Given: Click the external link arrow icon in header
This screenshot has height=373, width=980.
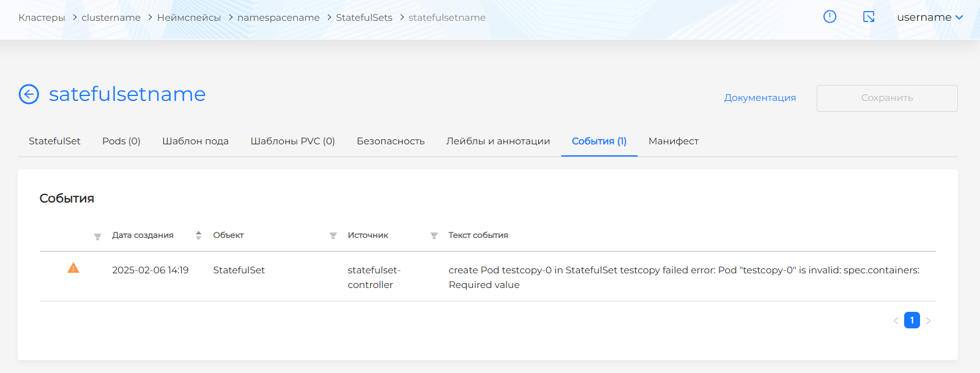Looking at the screenshot, I should (869, 17).
